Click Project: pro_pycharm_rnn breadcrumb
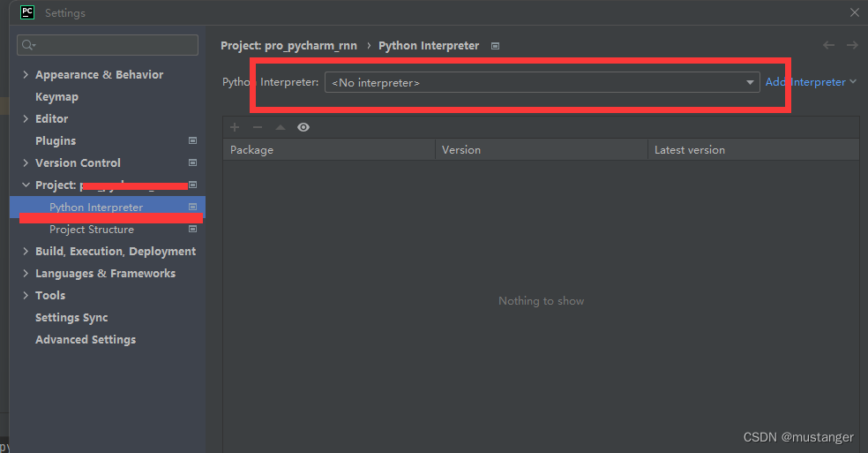Image resolution: width=868 pixels, height=453 pixels. (289, 46)
